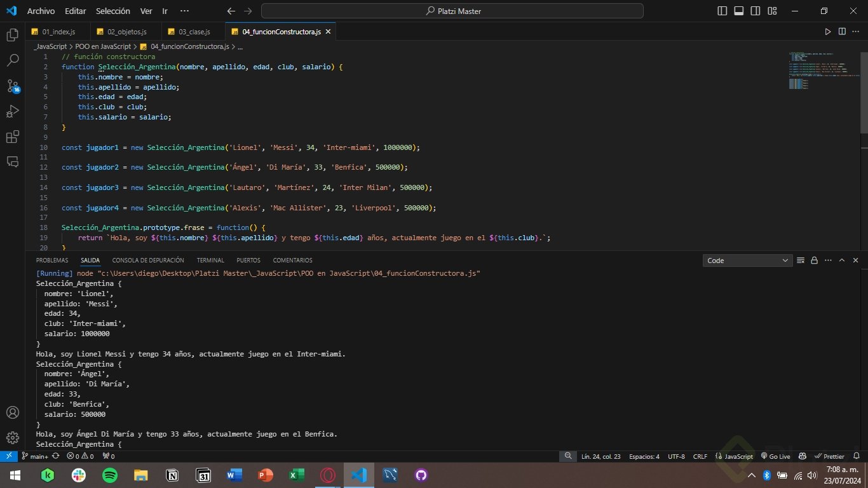The image size is (868, 488).
Task: Switch to the TERMINAL panel tab
Action: 210,261
